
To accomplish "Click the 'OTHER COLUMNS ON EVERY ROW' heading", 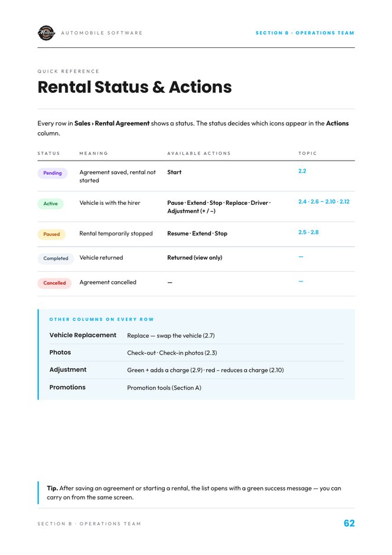I will coord(102,319).
